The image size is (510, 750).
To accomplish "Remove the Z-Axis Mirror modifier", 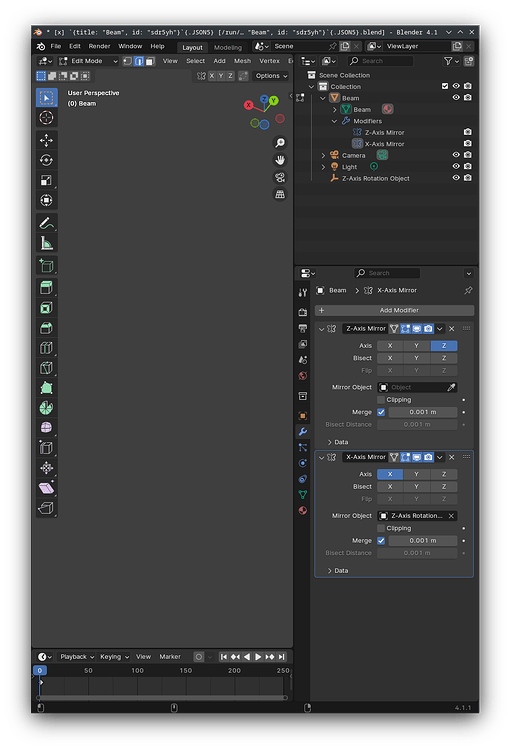I will pos(451,329).
